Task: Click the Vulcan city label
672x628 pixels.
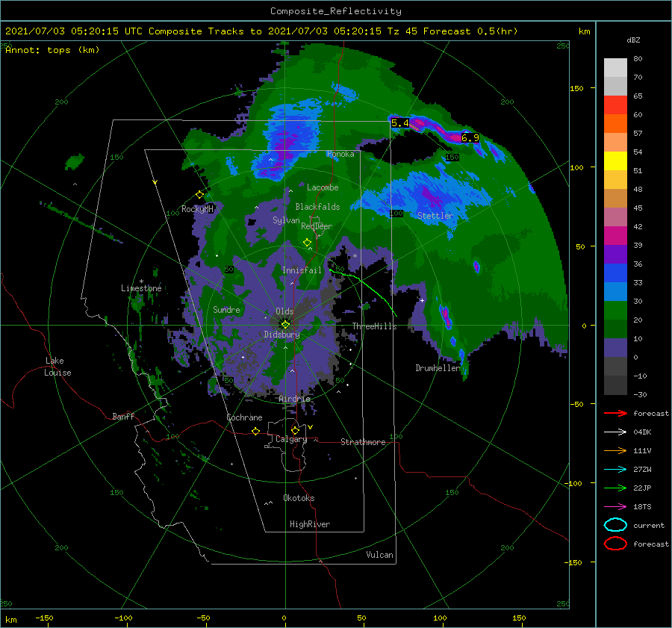Action: [x=380, y=555]
